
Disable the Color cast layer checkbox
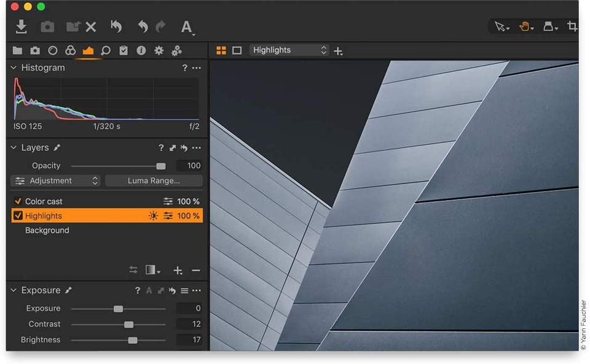[18, 201]
